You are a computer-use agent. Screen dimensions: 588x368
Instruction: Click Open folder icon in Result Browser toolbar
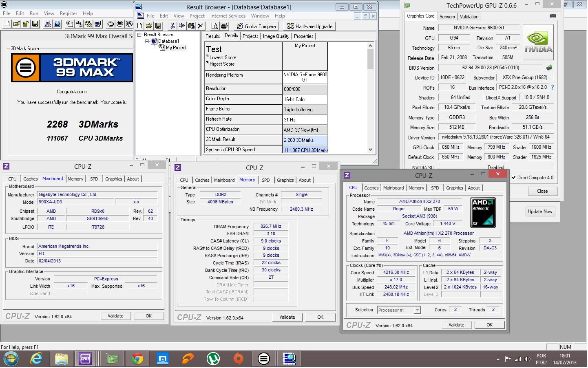[x=149, y=26]
